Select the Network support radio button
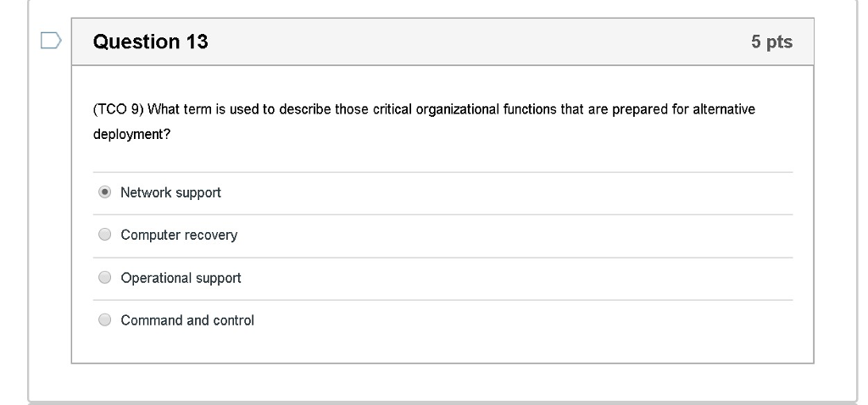The image size is (868, 405). pos(104,192)
